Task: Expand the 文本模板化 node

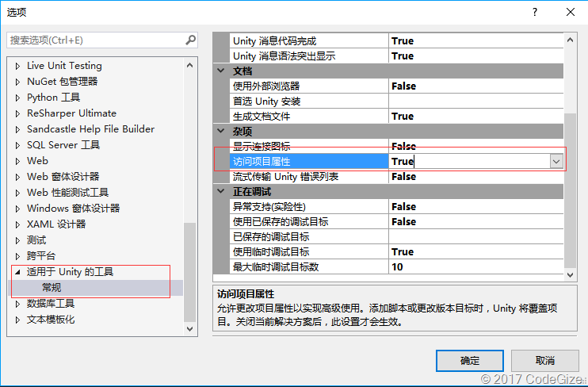Action: coord(17,320)
